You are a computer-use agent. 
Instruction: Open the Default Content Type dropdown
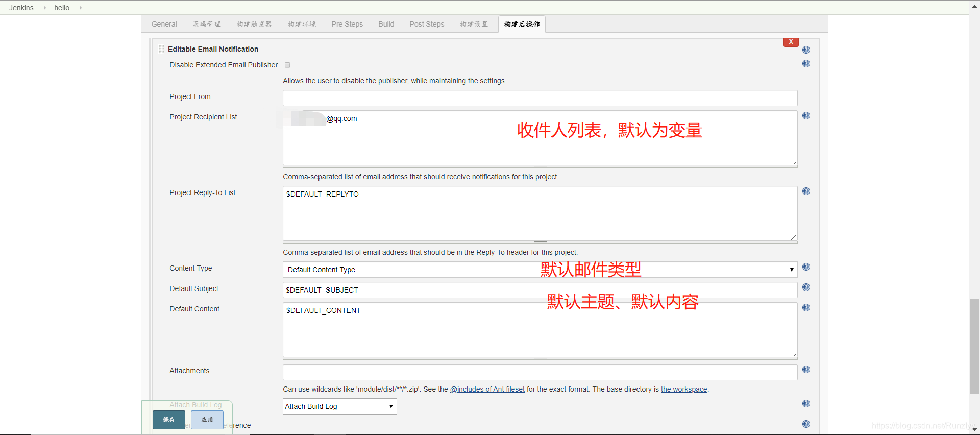[x=540, y=270]
